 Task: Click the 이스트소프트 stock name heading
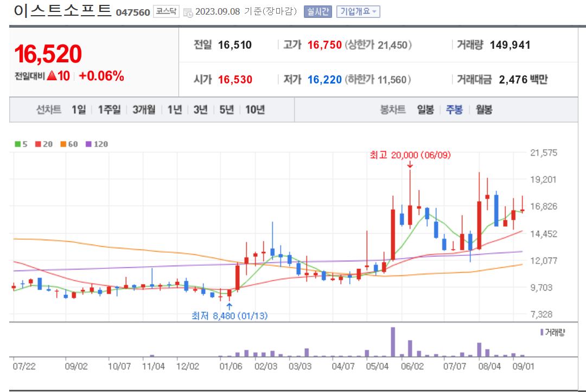(x=63, y=10)
